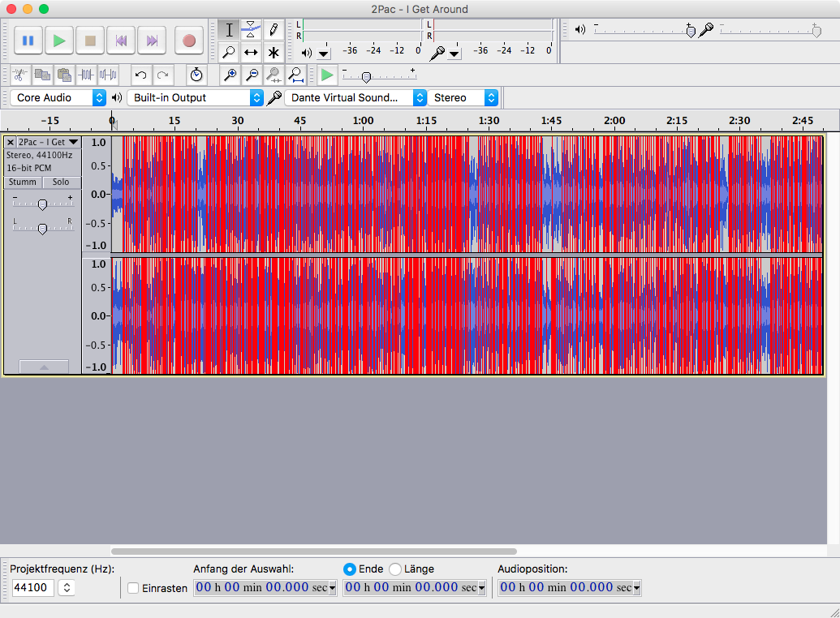This screenshot has width=840, height=618.
Task: Click the Record button
Action: click(x=190, y=41)
